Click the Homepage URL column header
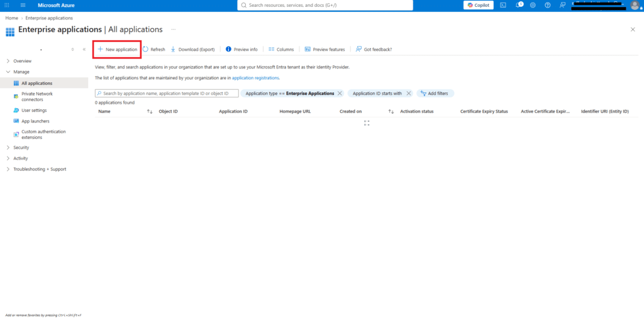This screenshot has width=644, height=318. 295,112
